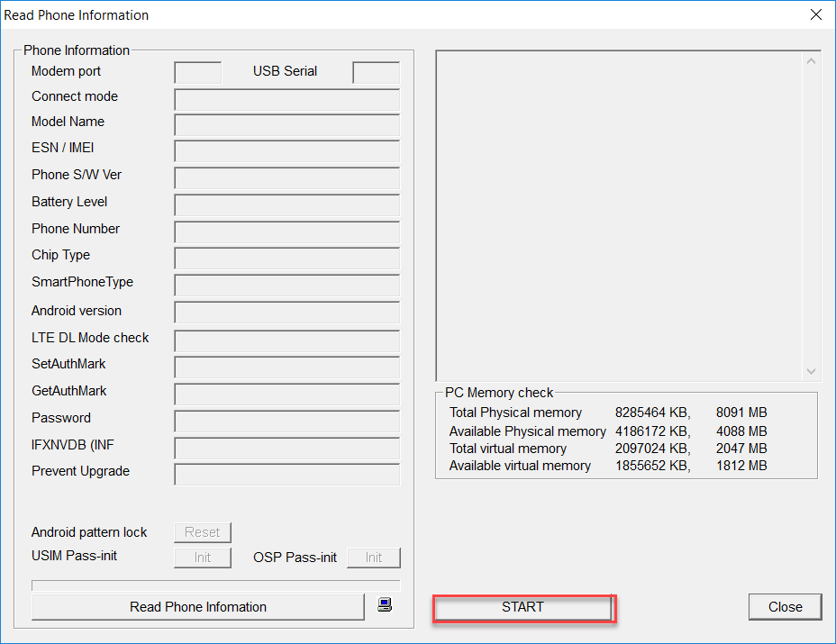This screenshot has width=836, height=644.
Task: Close the dialog with the title bar X
Action: (816, 14)
